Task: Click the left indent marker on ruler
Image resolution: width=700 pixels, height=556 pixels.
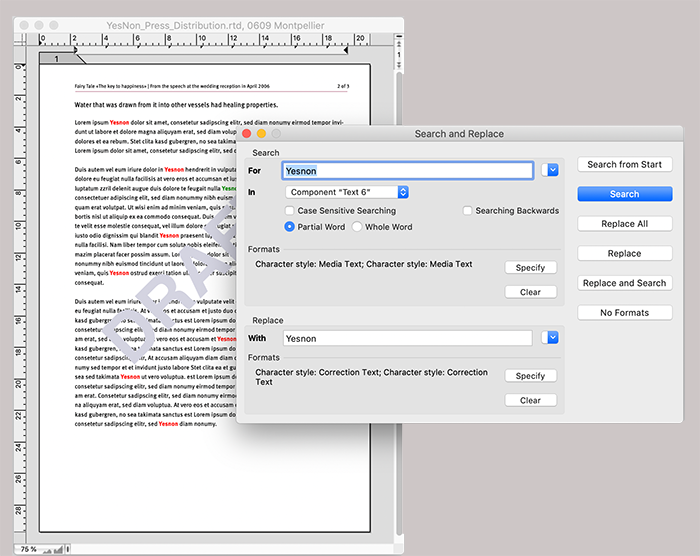Action: 74,48
